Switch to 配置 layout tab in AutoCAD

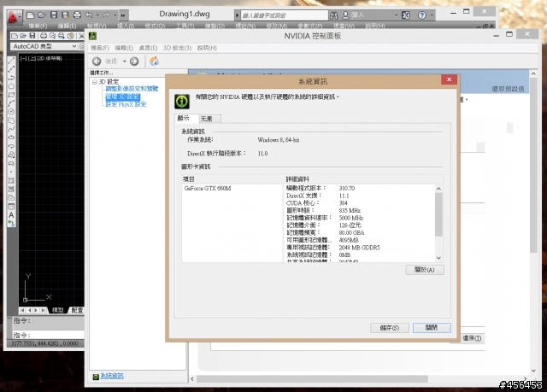tap(77, 310)
